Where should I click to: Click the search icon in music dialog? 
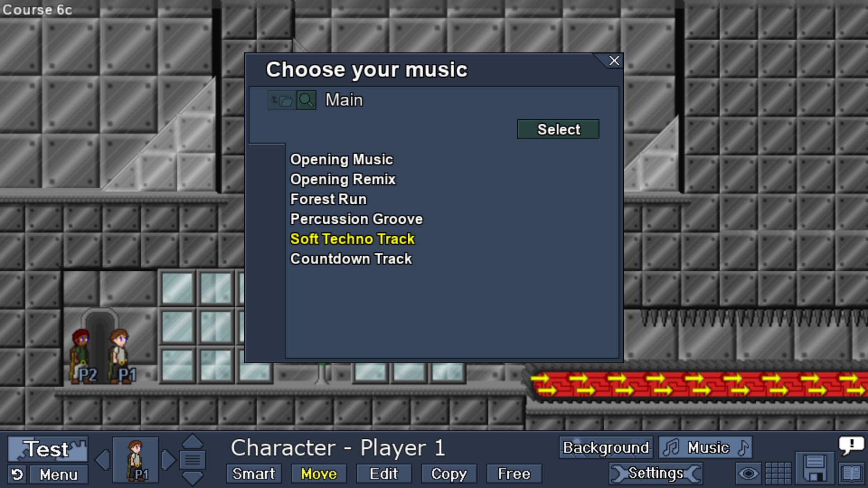307,99
